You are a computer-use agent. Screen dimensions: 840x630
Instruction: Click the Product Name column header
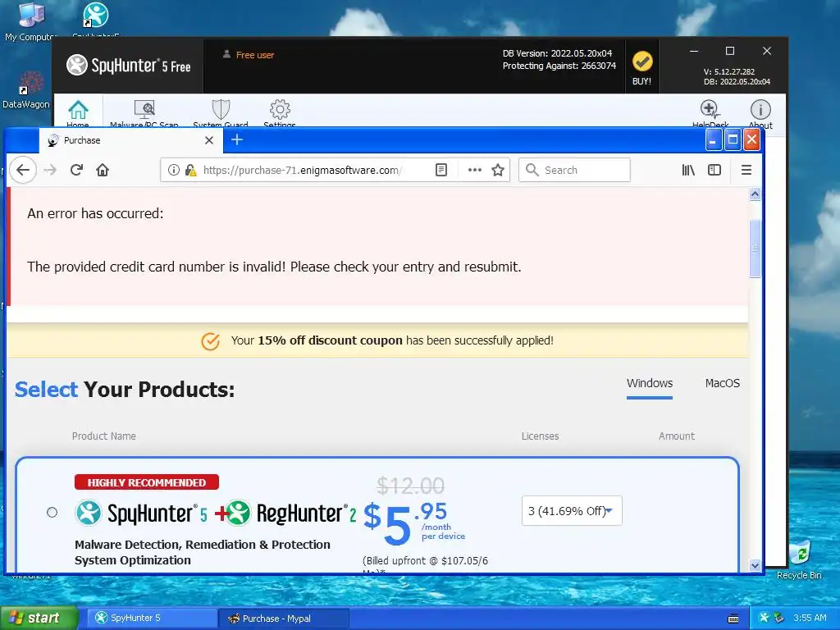(x=103, y=436)
